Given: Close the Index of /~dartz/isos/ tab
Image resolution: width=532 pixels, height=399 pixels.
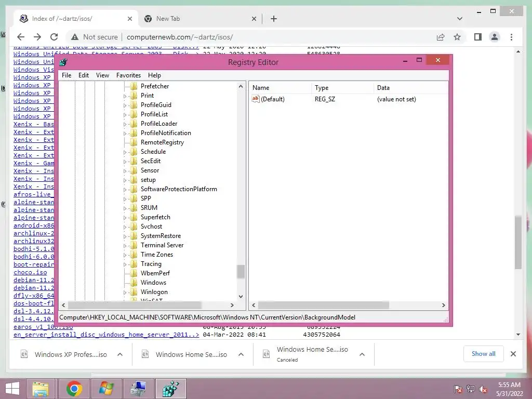Looking at the screenshot, I should (x=129, y=19).
